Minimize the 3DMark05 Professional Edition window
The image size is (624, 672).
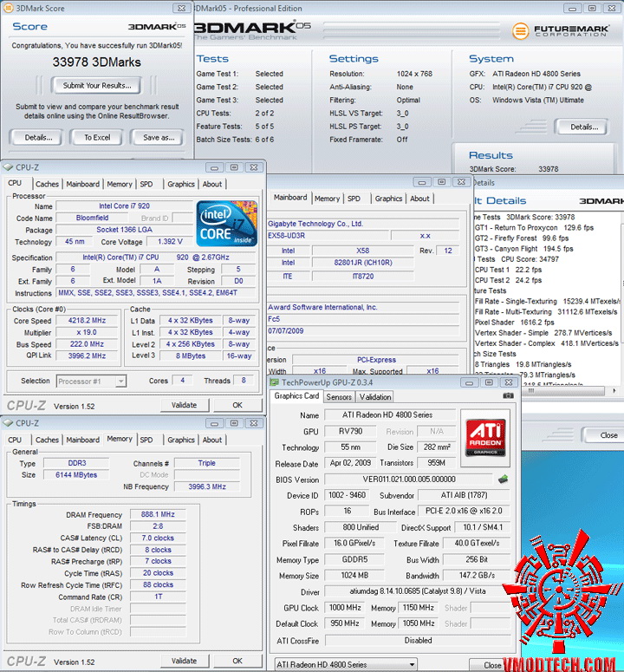572,8
